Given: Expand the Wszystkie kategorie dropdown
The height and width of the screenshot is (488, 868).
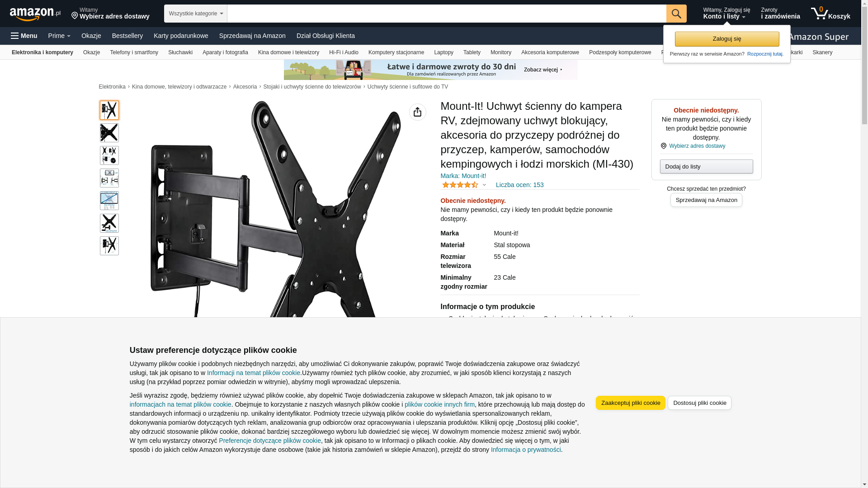Looking at the screenshot, I should pyautogui.click(x=196, y=14).
